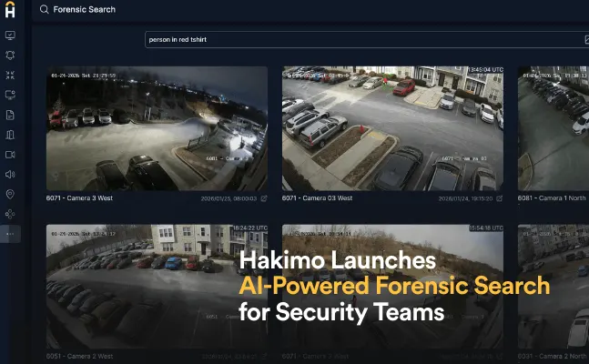Screen dimensions: 589x364
Task: Click the three-dots more sidebar item
Action: pyautogui.click(x=10, y=234)
